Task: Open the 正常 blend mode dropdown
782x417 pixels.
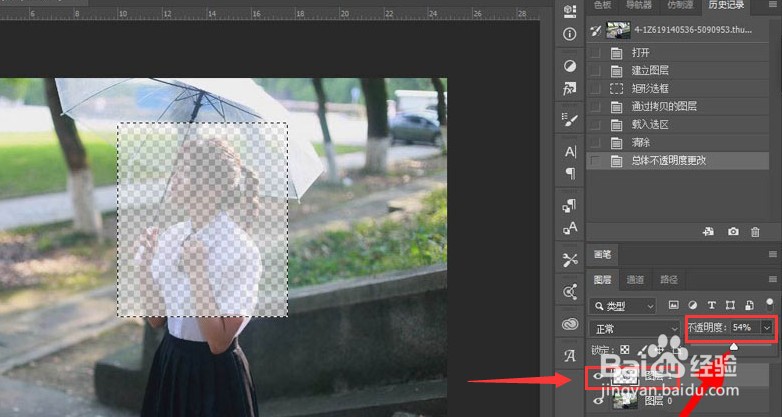Action: pyautogui.click(x=634, y=329)
